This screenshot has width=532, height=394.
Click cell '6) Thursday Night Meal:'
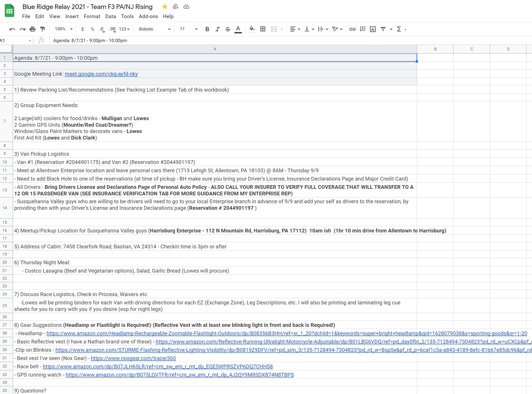pyautogui.click(x=215, y=262)
